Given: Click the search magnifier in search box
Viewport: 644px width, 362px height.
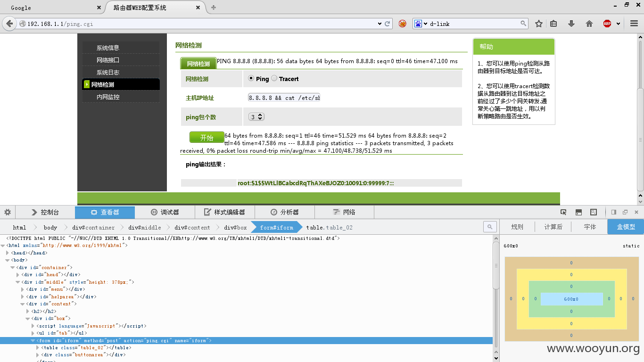Looking at the screenshot, I should (x=523, y=23).
